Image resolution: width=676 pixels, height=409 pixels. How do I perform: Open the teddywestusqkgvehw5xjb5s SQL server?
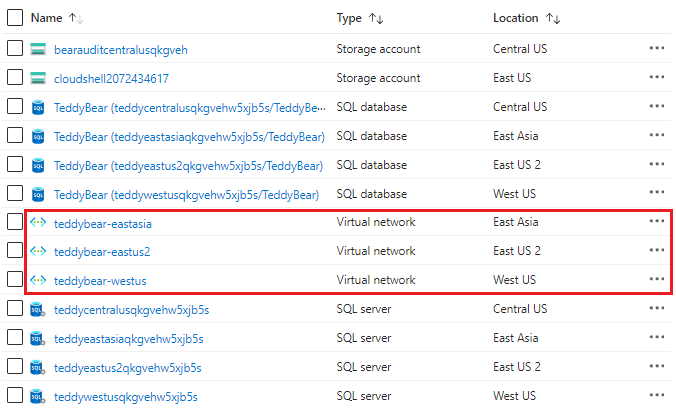126,397
